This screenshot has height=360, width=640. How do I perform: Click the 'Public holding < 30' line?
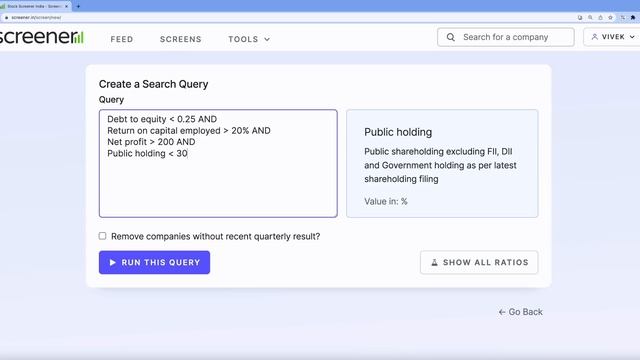coord(147,153)
